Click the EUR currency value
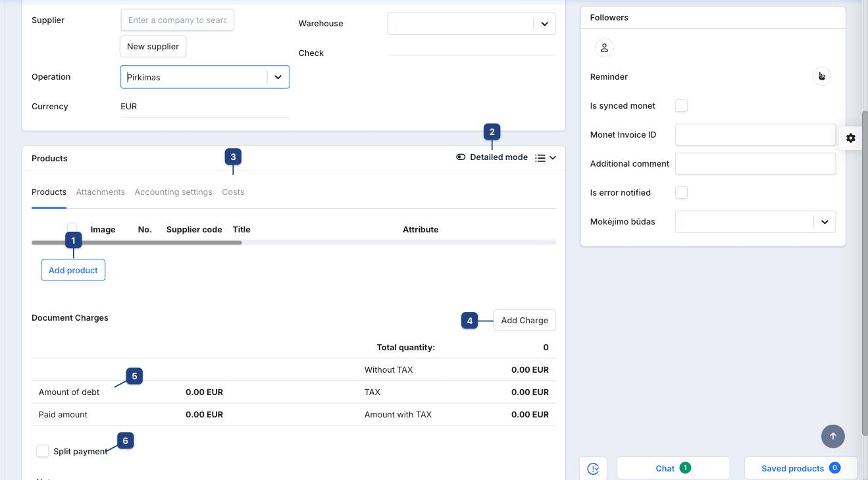The image size is (868, 480). tap(129, 107)
